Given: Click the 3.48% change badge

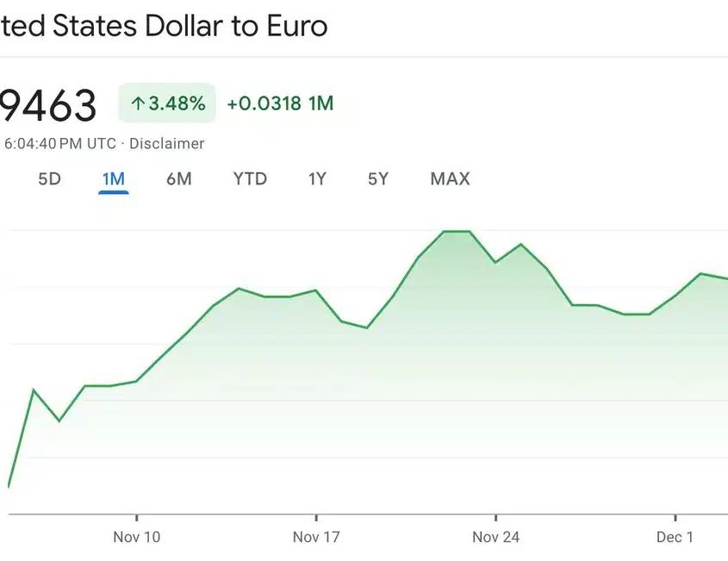Looking at the screenshot, I should tap(167, 104).
